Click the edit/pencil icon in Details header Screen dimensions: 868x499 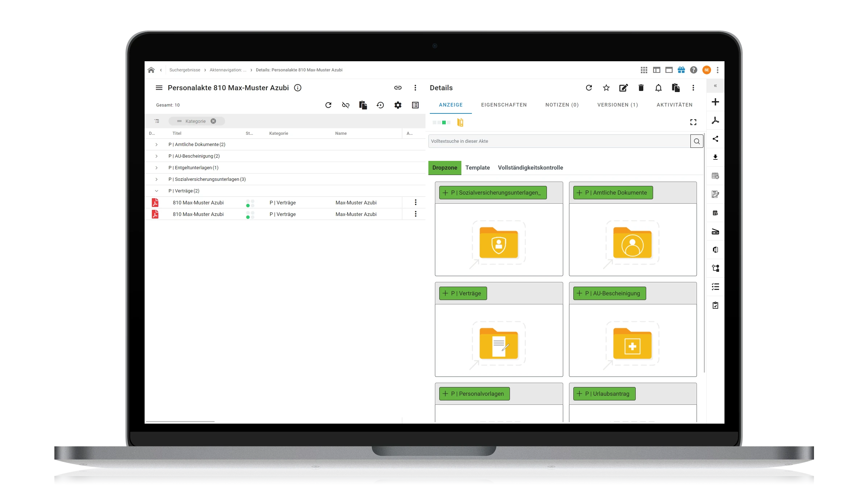click(x=623, y=88)
